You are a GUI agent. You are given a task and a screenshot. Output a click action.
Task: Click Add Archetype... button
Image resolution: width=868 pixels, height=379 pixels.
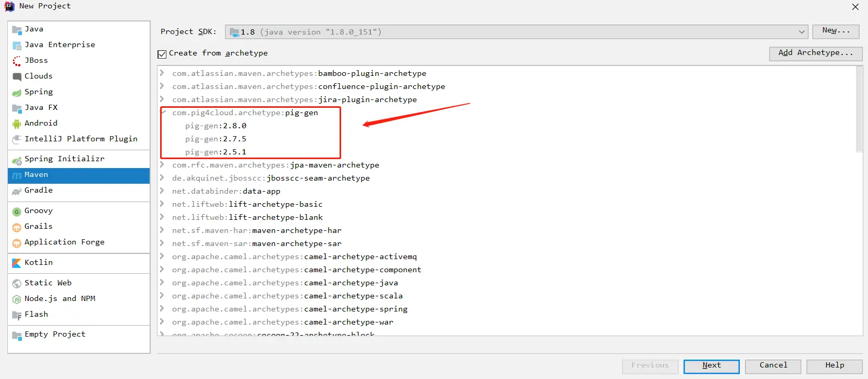coord(816,53)
